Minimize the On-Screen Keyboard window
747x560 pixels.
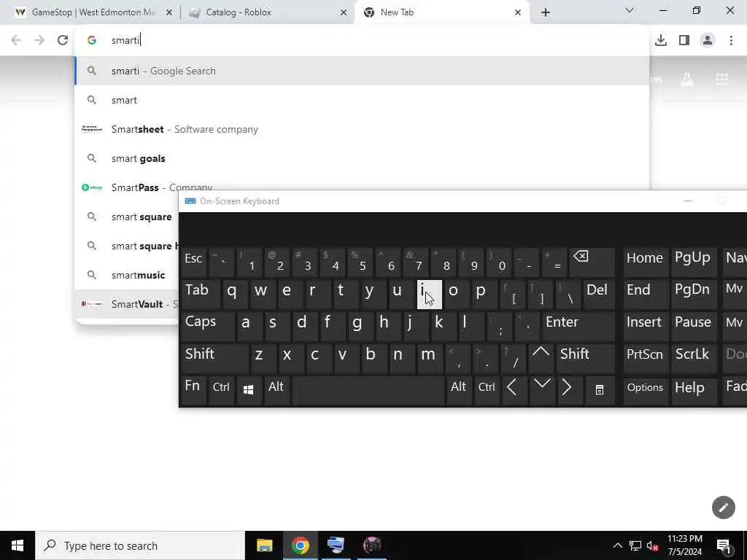[x=687, y=201]
